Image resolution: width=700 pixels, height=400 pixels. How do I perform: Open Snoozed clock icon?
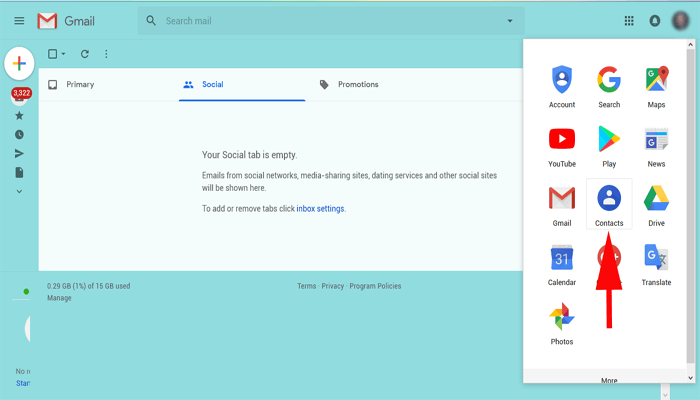pyautogui.click(x=19, y=134)
